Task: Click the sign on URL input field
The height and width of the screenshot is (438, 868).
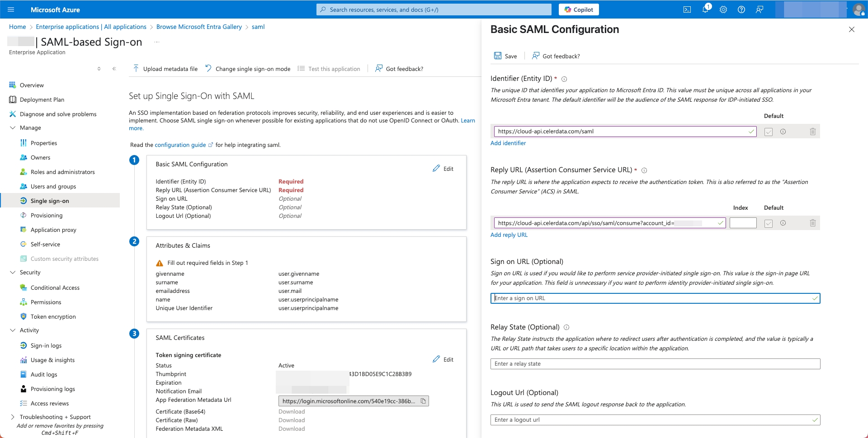Action: click(x=633, y=298)
